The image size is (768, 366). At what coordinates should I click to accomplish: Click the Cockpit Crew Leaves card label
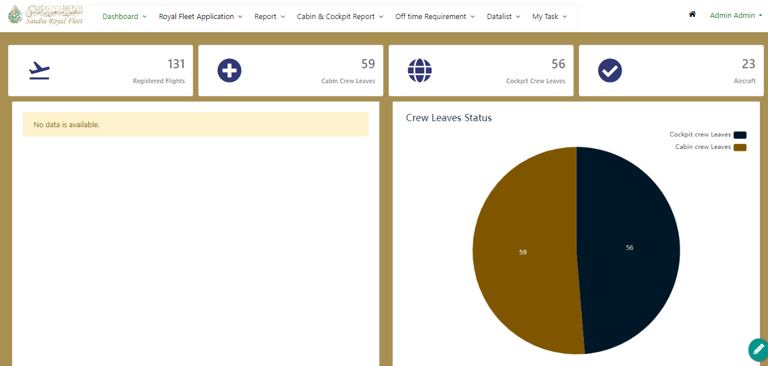(x=536, y=81)
